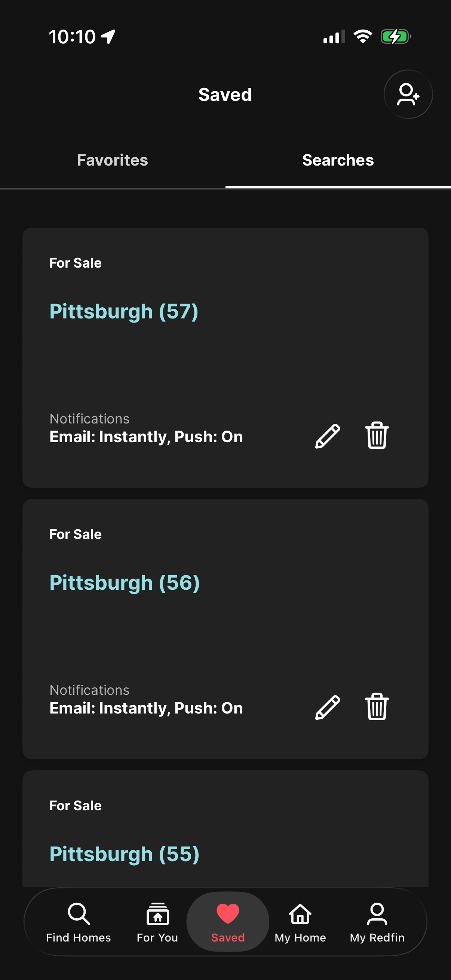Open Find Homes search tab

click(x=79, y=921)
